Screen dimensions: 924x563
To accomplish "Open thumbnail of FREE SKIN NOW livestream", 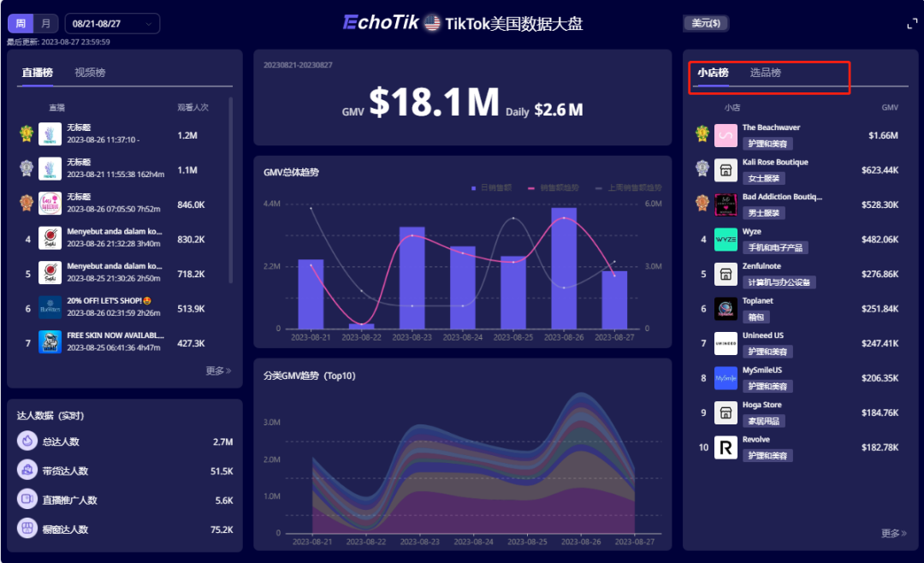I will [50, 342].
